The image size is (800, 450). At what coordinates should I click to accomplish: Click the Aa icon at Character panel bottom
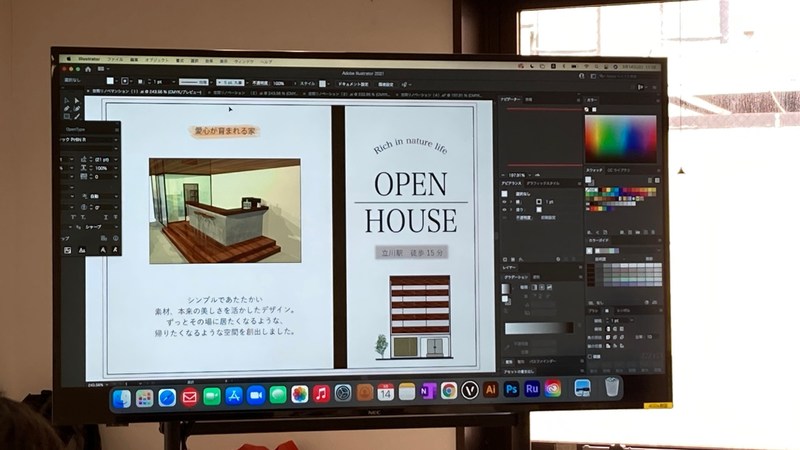(x=82, y=250)
